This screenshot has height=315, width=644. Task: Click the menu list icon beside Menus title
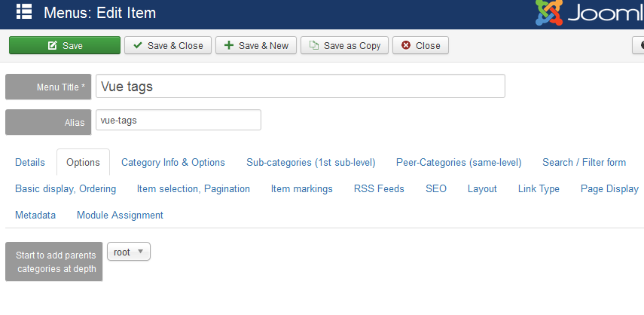pyautogui.click(x=24, y=11)
